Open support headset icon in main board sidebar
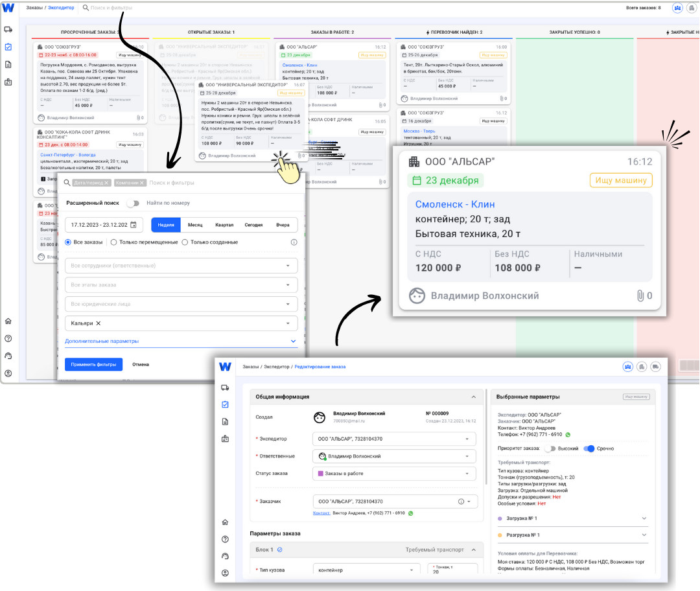The height and width of the screenshot is (591, 700). 8,356
